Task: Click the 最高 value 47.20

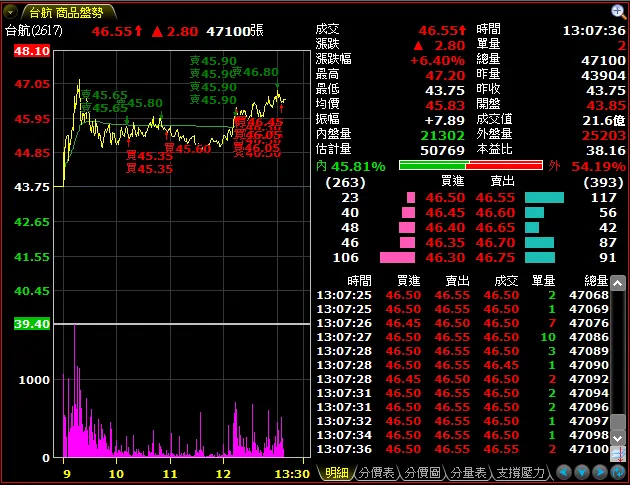Action: (445, 76)
